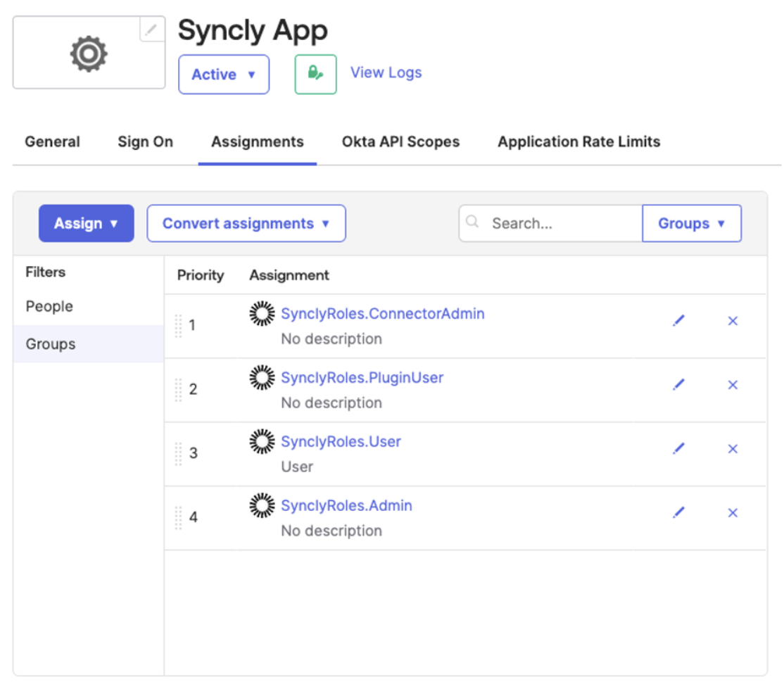Select the Assignments tab
Screen dimensions: 784x684
tap(258, 141)
